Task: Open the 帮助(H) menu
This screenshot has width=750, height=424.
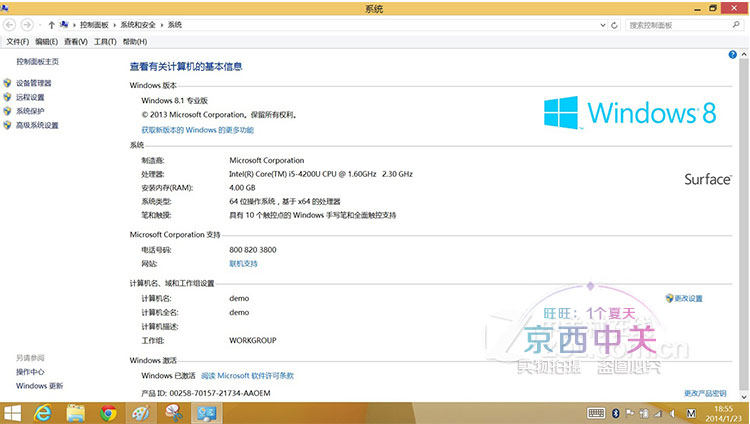Action: point(134,42)
